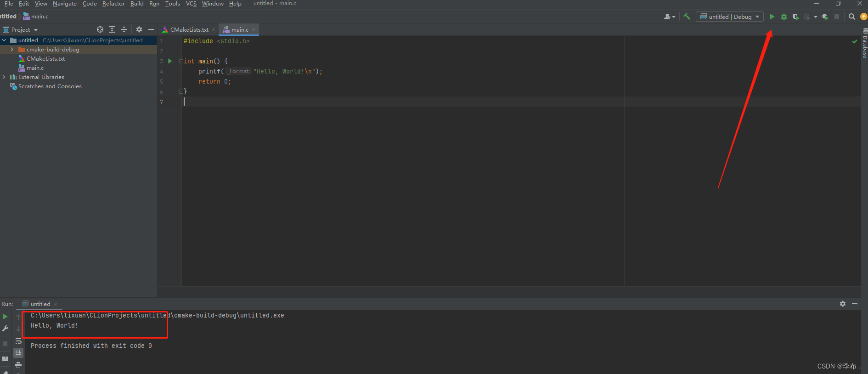Click the Stop button in the top toolbar
868x374 pixels.
click(837, 17)
